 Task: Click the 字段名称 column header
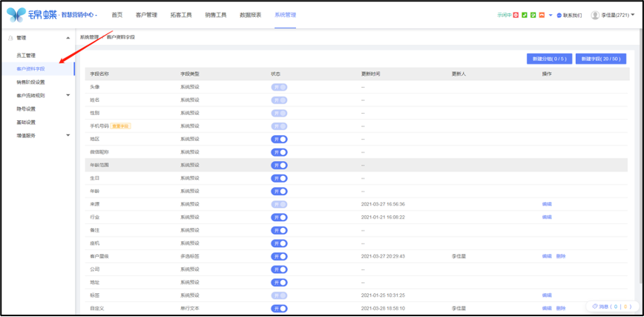tap(99, 74)
